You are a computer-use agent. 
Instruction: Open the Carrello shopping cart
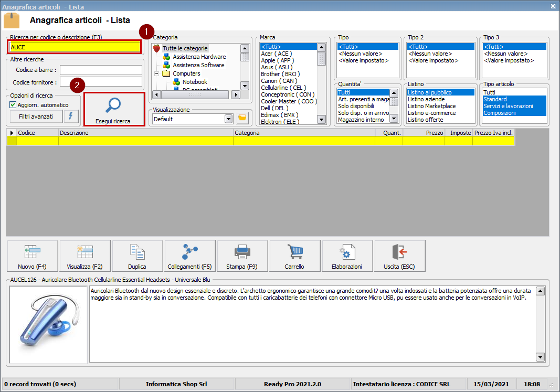(x=294, y=256)
